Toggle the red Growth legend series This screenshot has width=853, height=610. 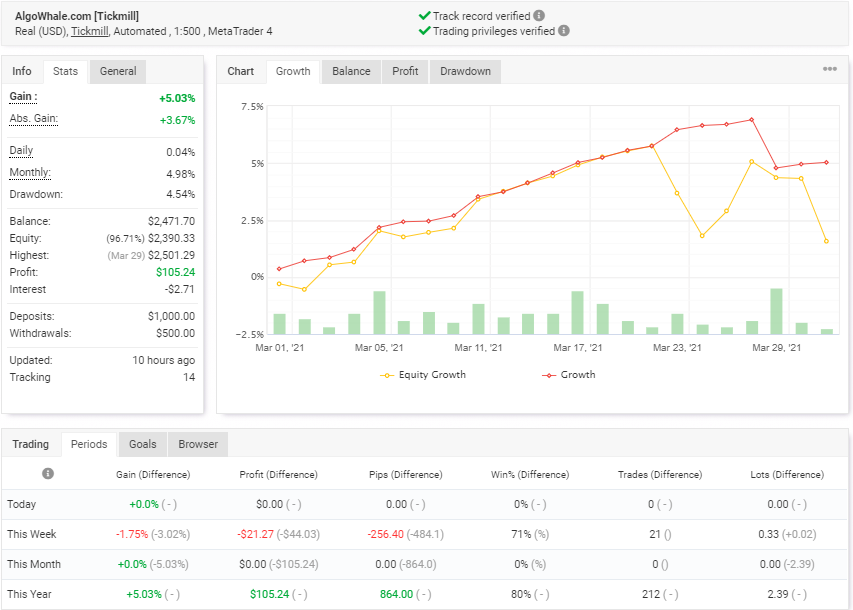[568, 375]
